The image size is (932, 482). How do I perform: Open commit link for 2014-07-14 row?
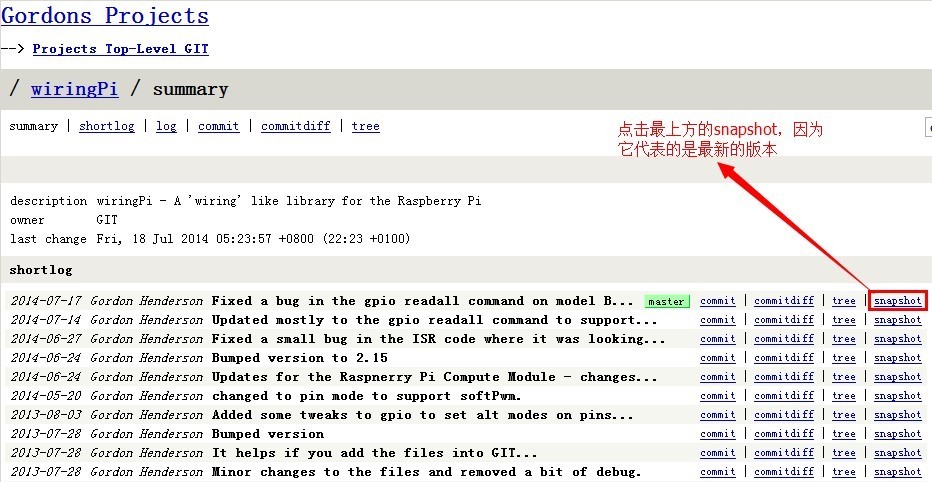(717, 320)
